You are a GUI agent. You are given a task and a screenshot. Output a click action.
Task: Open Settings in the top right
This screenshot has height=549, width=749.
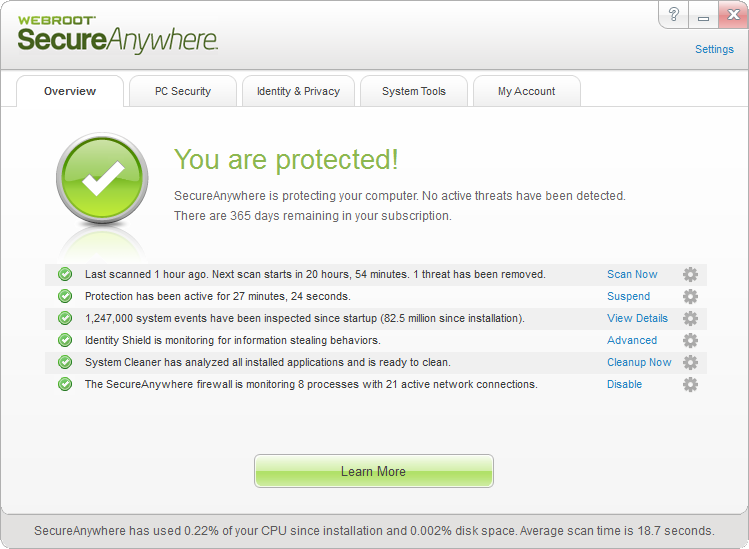point(714,49)
